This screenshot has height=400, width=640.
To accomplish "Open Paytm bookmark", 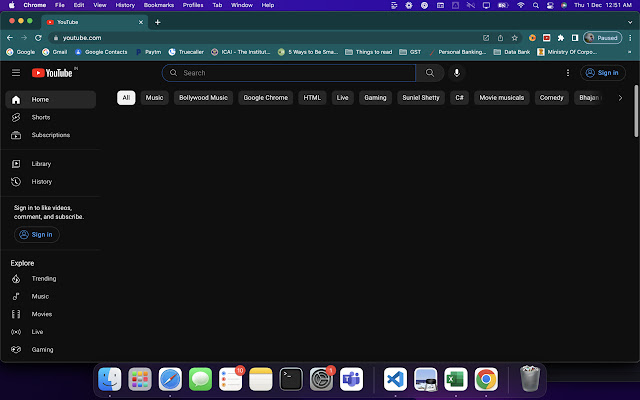I will tap(149, 52).
